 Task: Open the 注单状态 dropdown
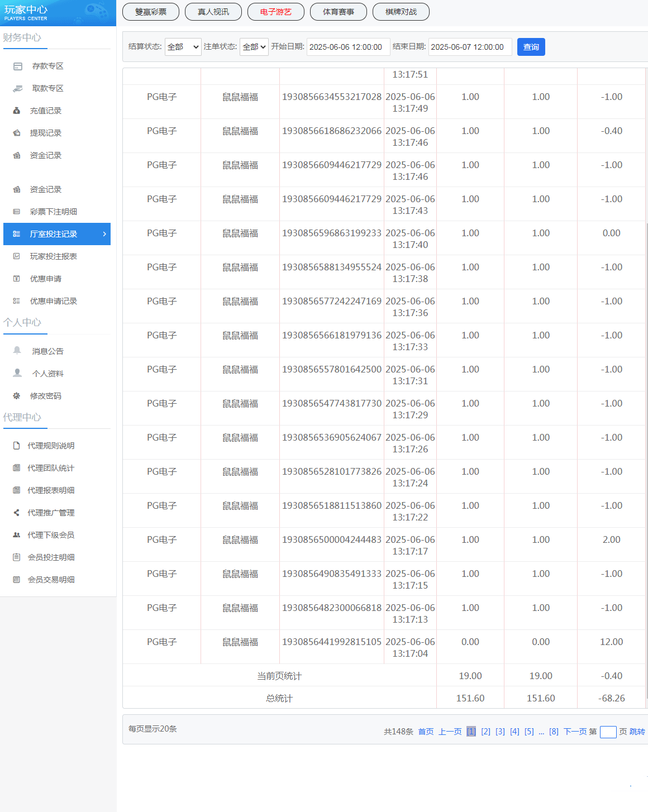click(254, 47)
